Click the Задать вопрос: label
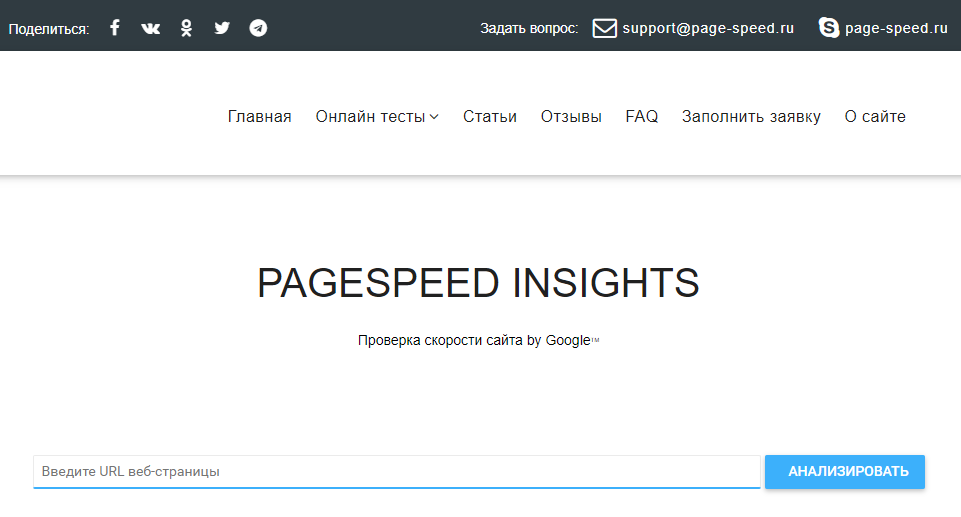This screenshot has width=961, height=517. pyautogui.click(x=529, y=28)
